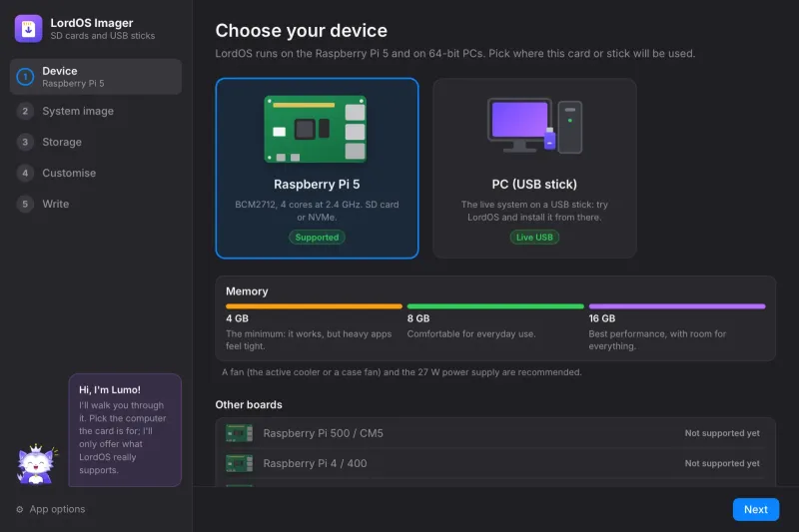Click the 8 GB memory label
Viewport: 799px width, 532px height.
point(418,318)
